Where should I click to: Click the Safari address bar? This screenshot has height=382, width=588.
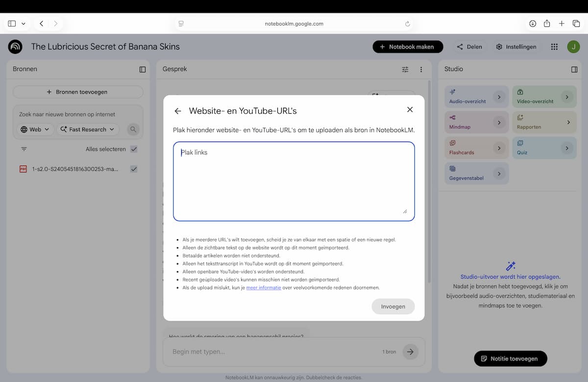click(x=294, y=24)
